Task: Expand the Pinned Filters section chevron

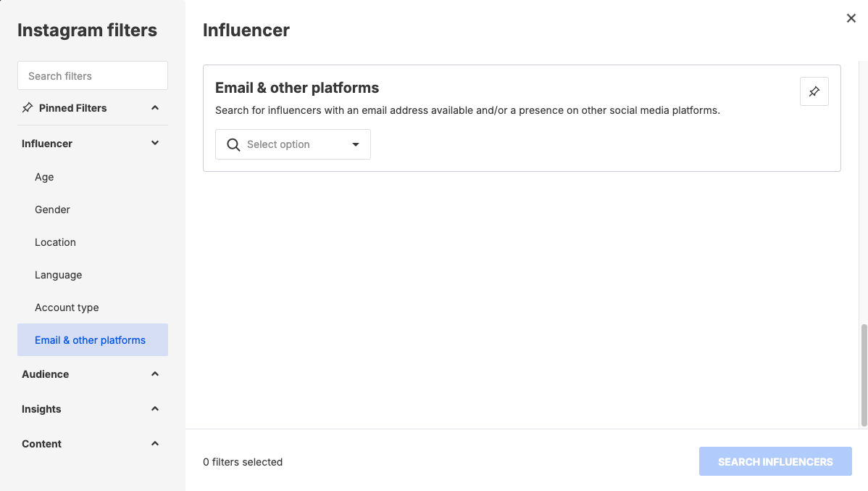Action: (155, 108)
